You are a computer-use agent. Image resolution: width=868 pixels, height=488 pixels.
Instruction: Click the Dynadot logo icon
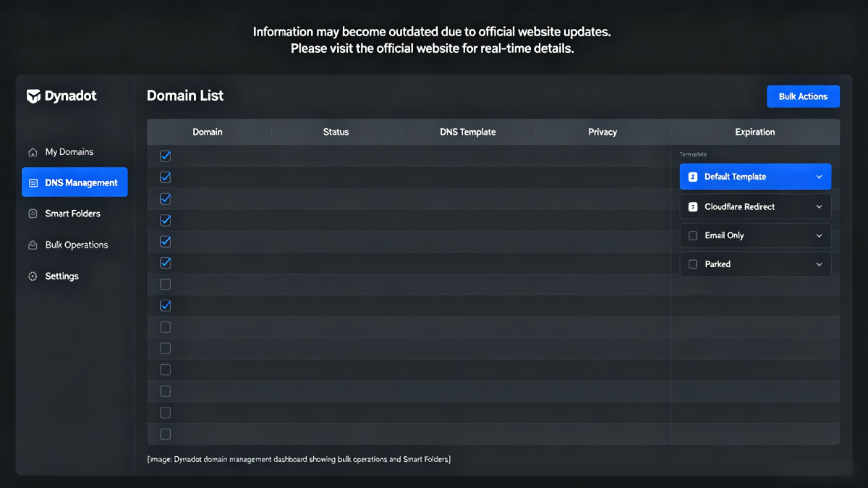[33, 96]
